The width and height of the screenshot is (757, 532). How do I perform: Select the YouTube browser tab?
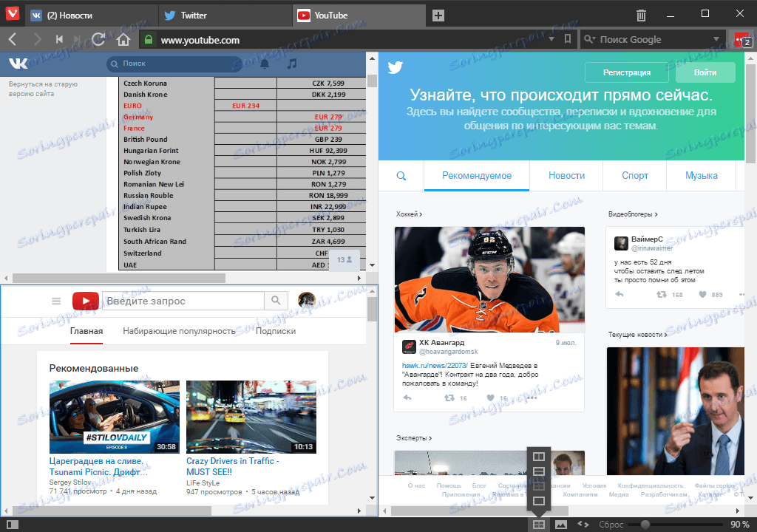[x=359, y=16]
